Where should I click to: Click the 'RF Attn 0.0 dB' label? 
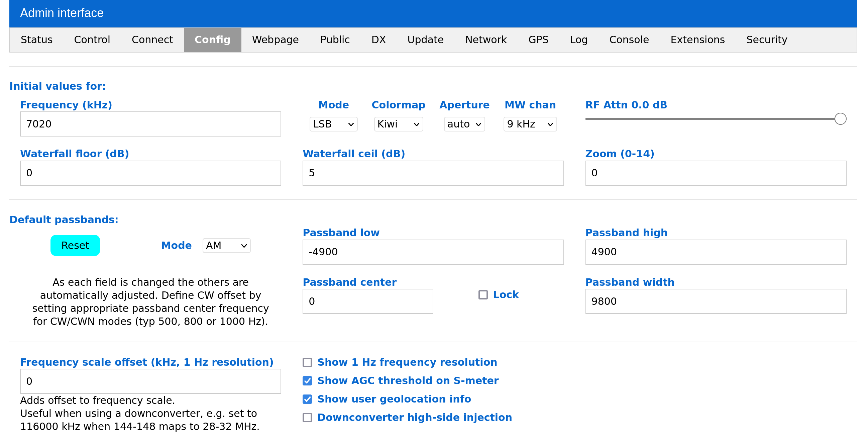pyautogui.click(x=626, y=105)
